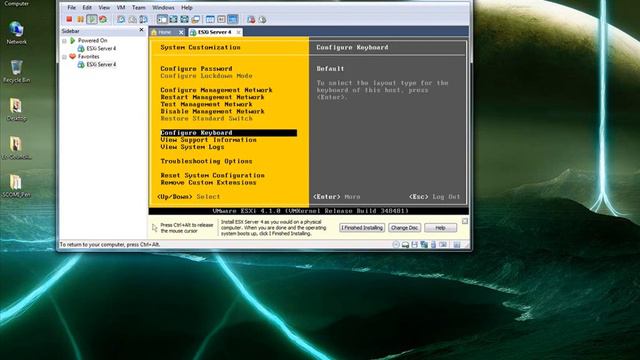
Task: Select the Desktop folder desktop icon
Action: click(16, 109)
